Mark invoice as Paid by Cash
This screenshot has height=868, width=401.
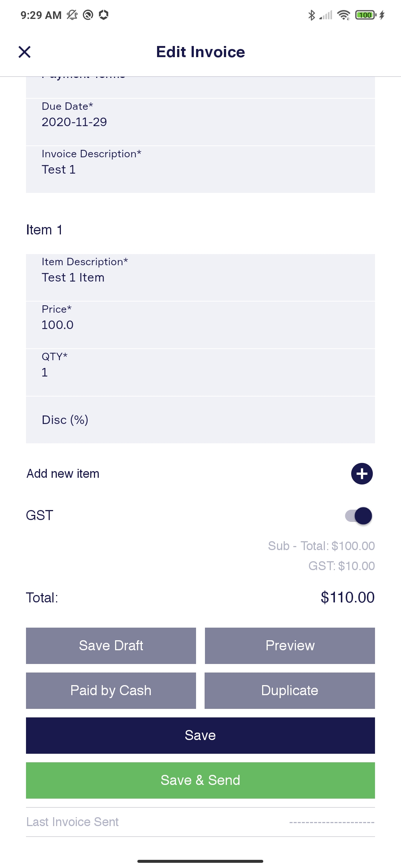pyautogui.click(x=111, y=691)
